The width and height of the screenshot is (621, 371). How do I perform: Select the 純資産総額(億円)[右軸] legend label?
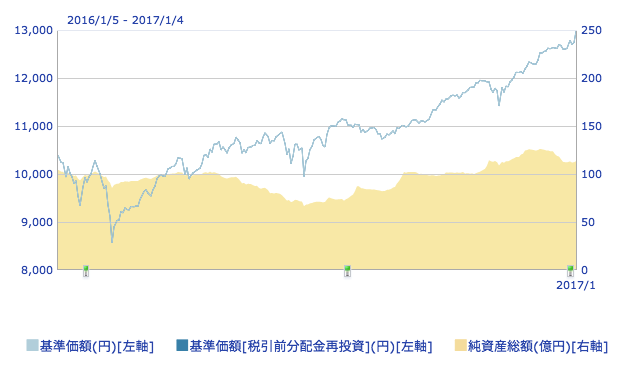point(537,346)
